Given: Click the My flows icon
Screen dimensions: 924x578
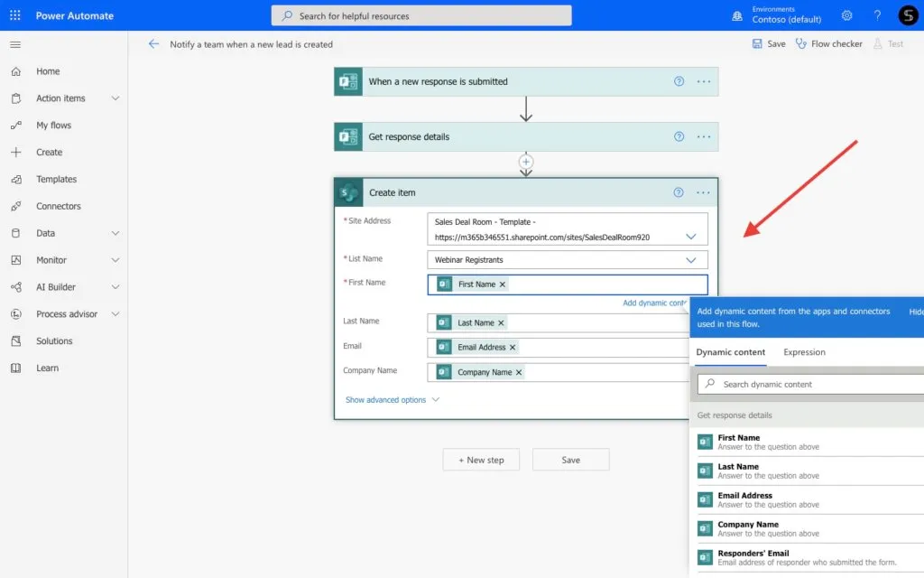Looking at the screenshot, I should point(16,125).
